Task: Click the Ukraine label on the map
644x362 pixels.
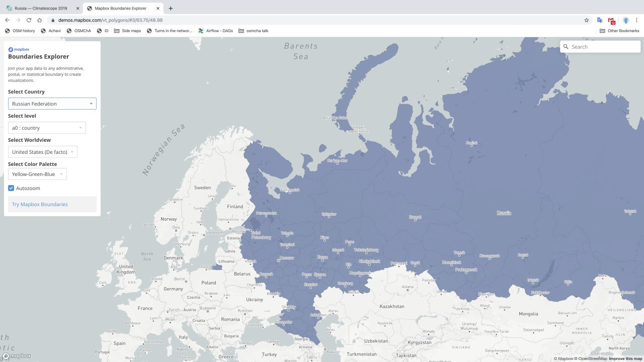Action: (x=255, y=299)
